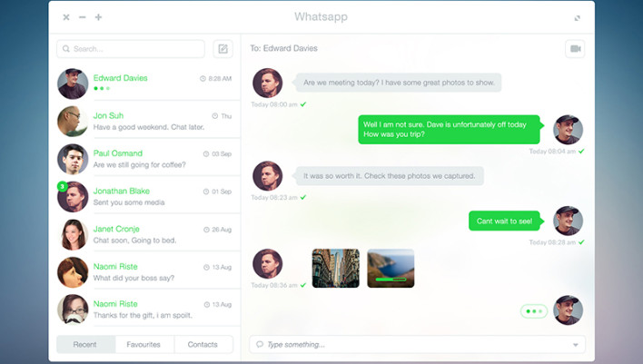643x364 pixels.
Task: Open Naomi Riste 'What did your boss say?' chat
Action: (x=144, y=272)
